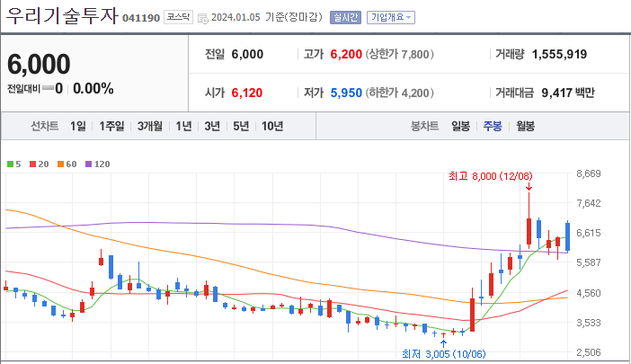Select the 3개월 line chart tab

point(150,126)
